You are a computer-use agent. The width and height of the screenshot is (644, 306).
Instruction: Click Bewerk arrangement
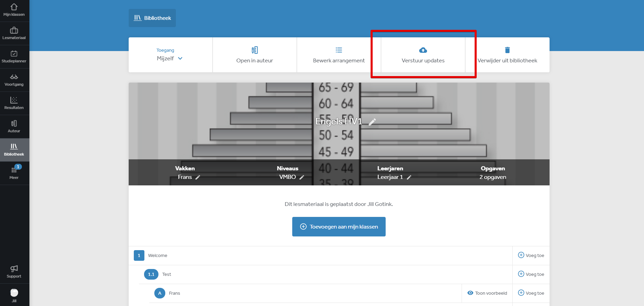[x=339, y=55]
